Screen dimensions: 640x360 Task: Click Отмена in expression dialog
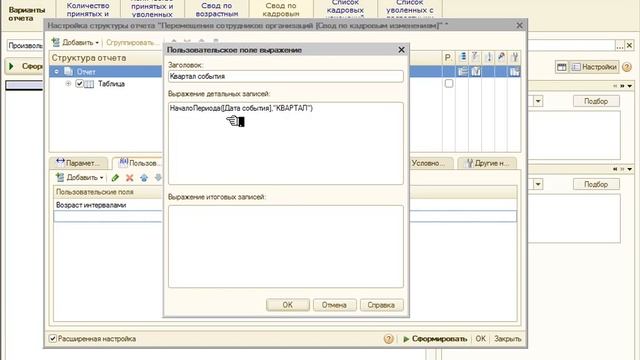click(334, 305)
